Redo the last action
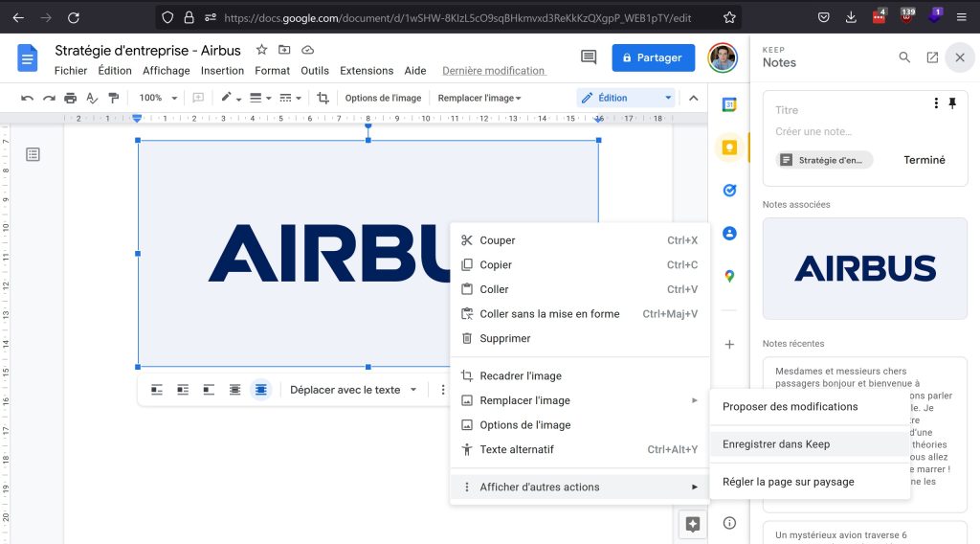 [x=49, y=99]
